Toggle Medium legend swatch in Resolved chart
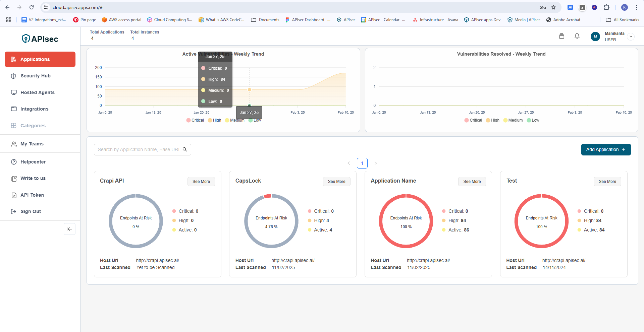The height and width of the screenshot is (332, 644). tap(505, 120)
